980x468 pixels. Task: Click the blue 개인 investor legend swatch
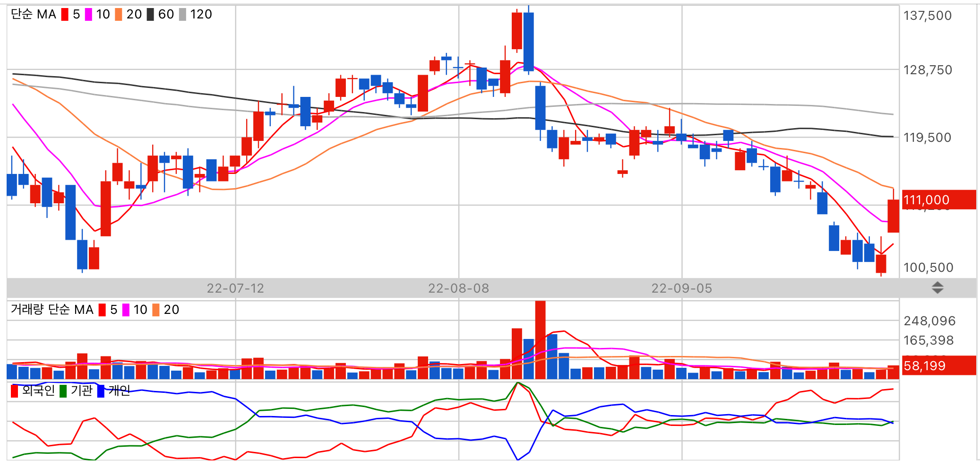[x=101, y=391]
